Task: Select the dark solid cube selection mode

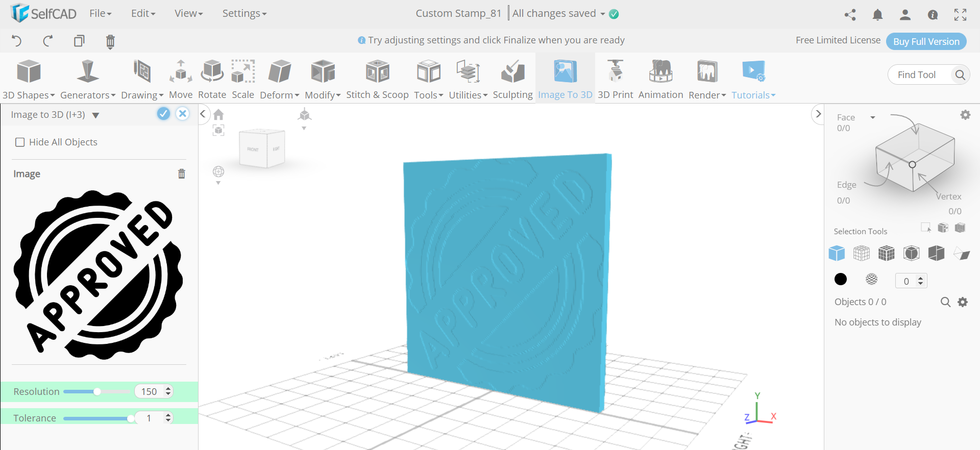Action: 912,253
